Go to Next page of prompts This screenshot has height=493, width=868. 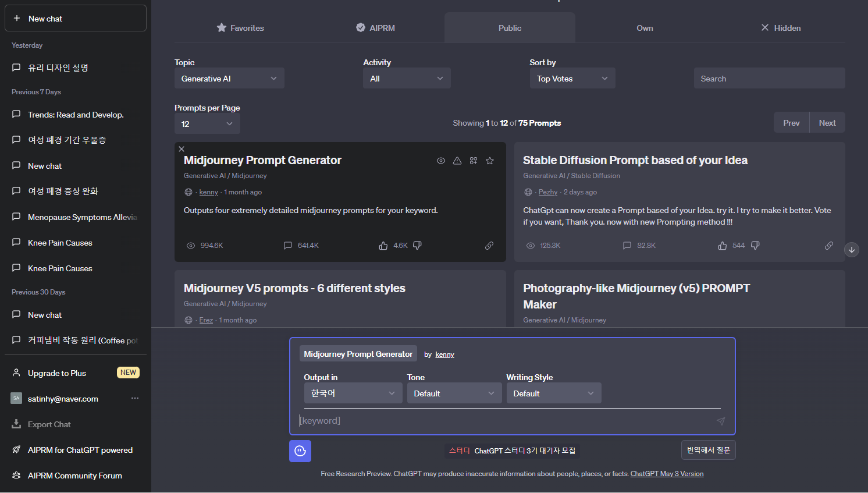point(827,123)
